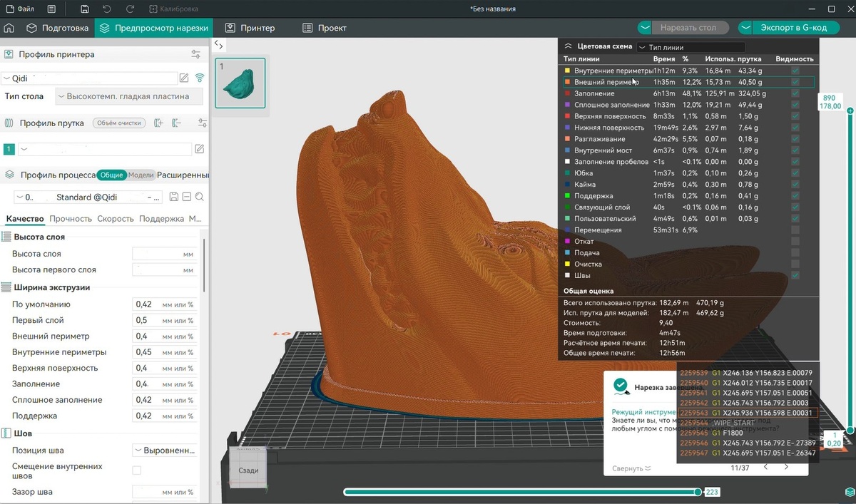The height and width of the screenshot is (504, 856).
Task: Open Standard @Qidi process preset dropdown
Action: pyautogui.click(x=88, y=197)
